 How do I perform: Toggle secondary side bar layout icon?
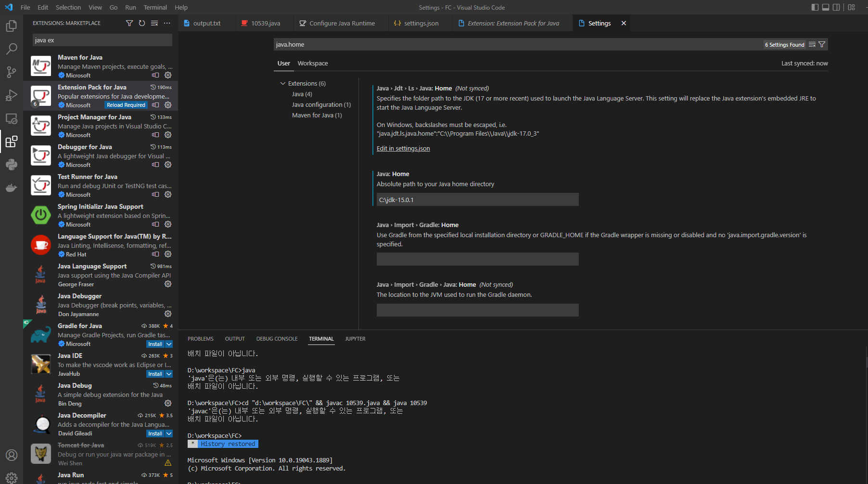pyautogui.click(x=836, y=7)
